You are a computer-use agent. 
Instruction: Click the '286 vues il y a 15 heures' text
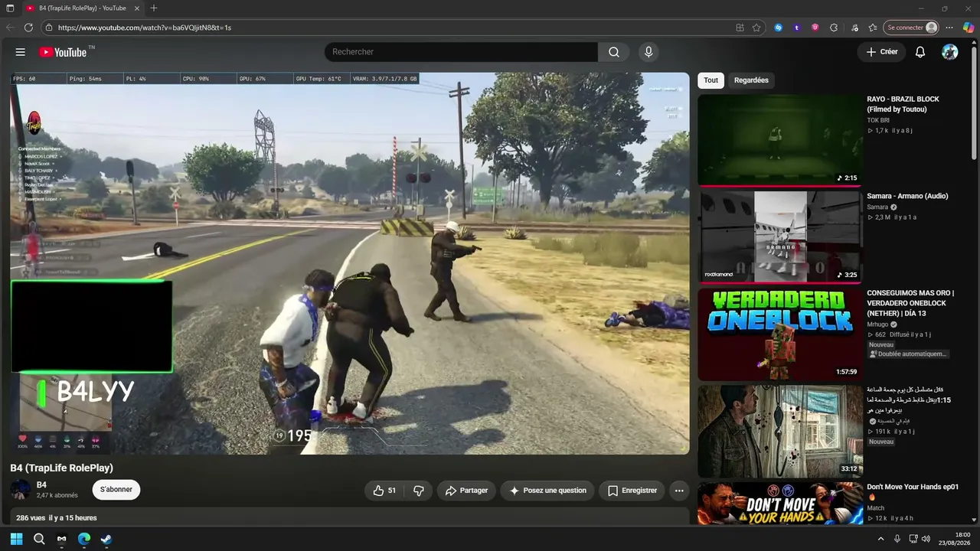[x=57, y=518]
